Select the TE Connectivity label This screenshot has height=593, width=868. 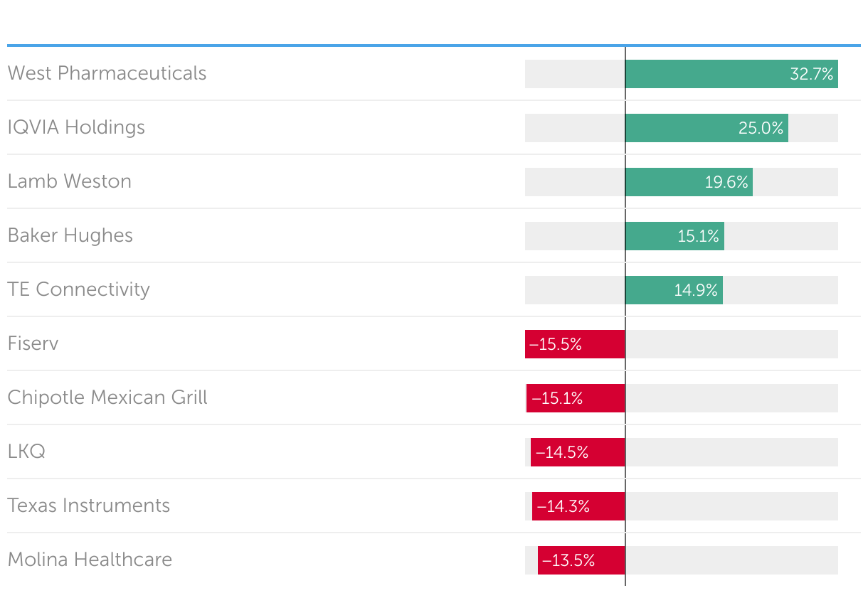(79, 289)
